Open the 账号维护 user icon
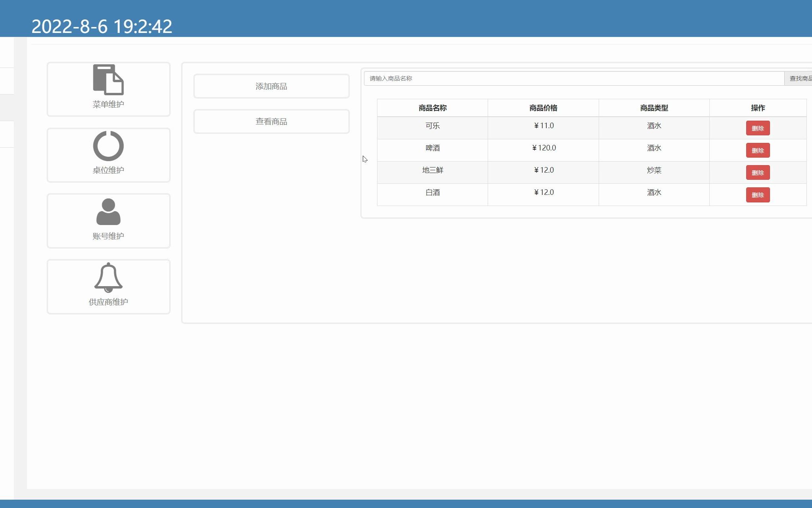Image resolution: width=812 pixels, height=508 pixels. (108, 212)
